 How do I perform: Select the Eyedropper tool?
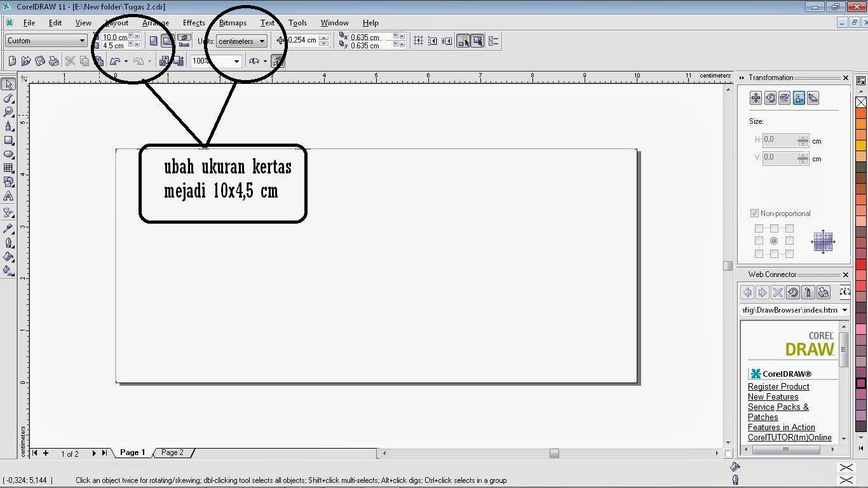(x=8, y=229)
